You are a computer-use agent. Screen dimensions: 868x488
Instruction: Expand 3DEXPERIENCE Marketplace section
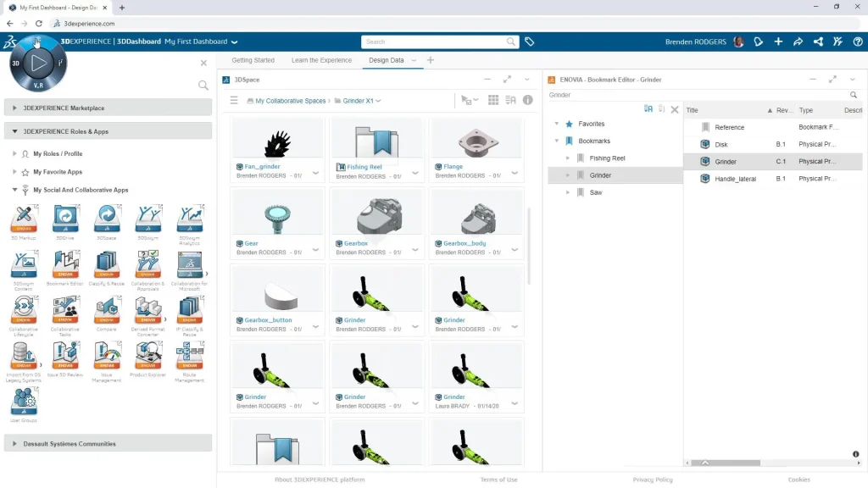(x=14, y=108)
